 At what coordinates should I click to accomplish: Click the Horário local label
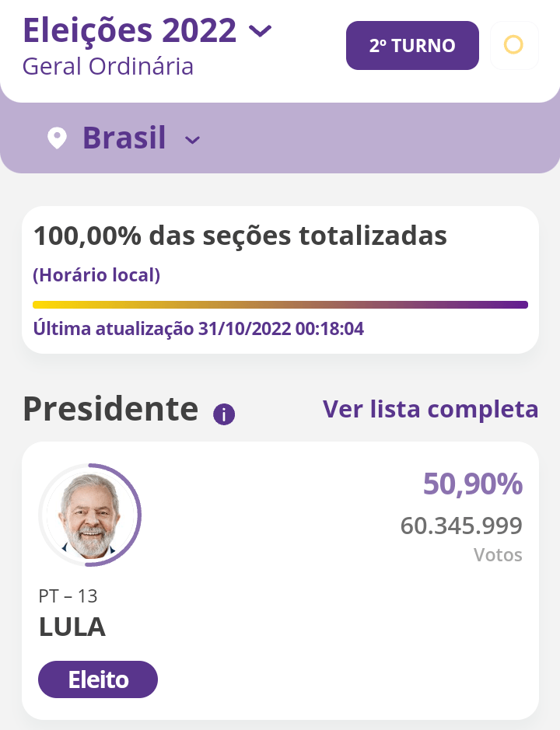pyautogui.click(x=96, y=275)
